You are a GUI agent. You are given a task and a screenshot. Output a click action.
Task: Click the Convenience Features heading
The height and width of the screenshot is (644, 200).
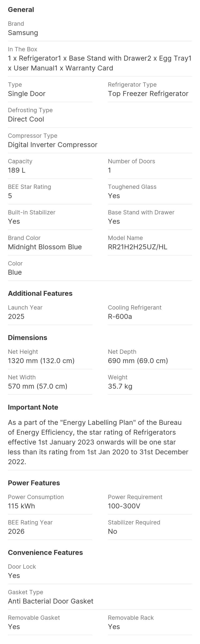[x=45, y=553]
